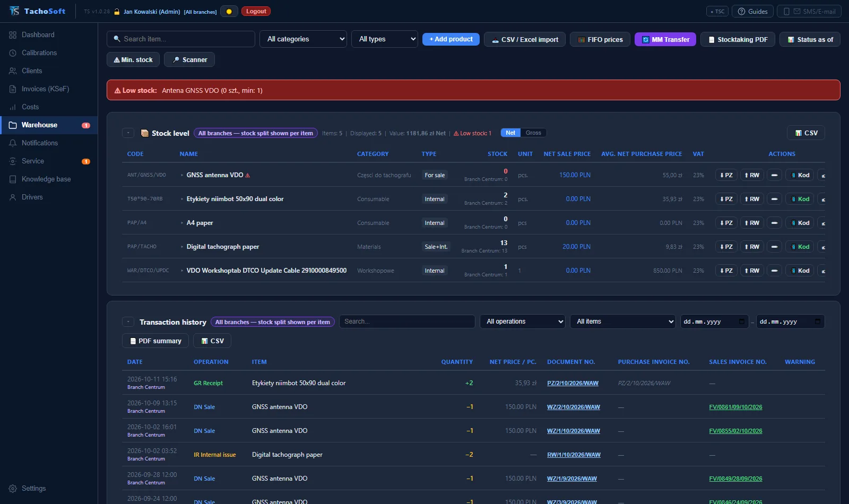849x504 pixels.
Task: Click PZ button for Digital tachograph paper
Action: point(726,247)
